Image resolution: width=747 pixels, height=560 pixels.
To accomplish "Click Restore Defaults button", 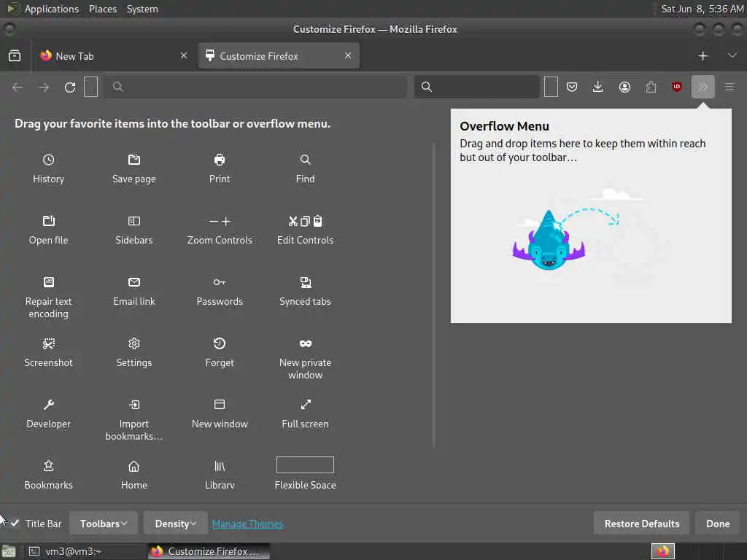I will click(x=641, y=524).
